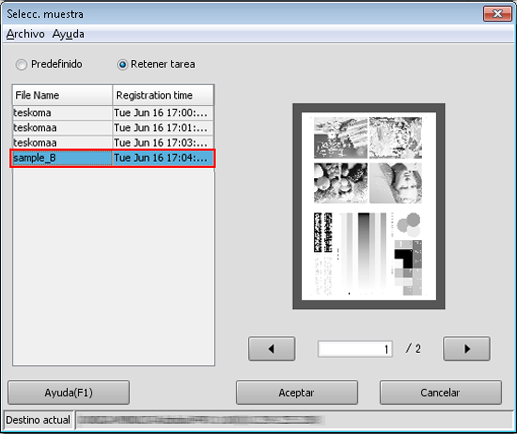Open the Archivo menu
This screenshot has height=434, width=517.
click(25, 34)
